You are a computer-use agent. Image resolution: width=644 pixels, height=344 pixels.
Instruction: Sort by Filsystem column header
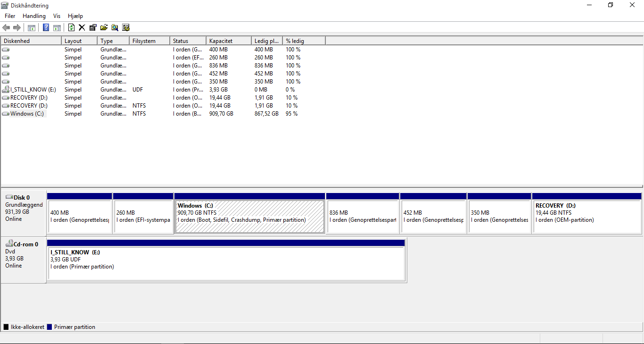[x=149, y=41]
